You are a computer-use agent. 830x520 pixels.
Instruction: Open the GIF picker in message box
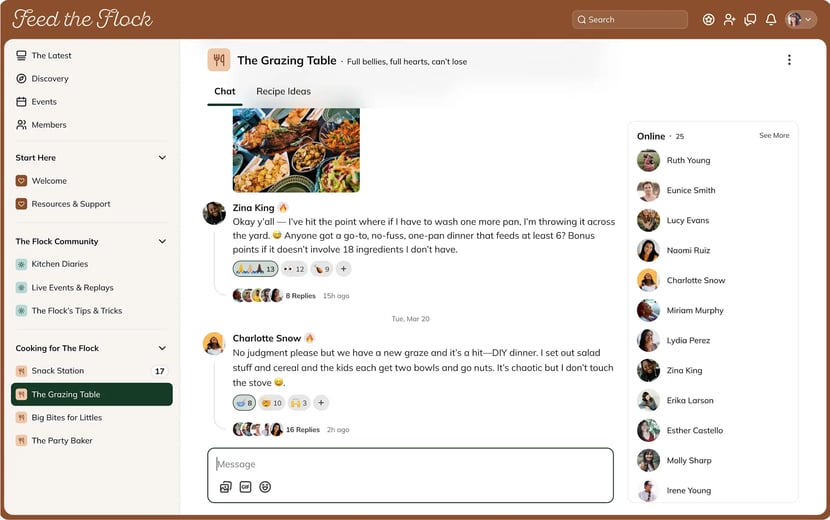[x=245, y=487]
